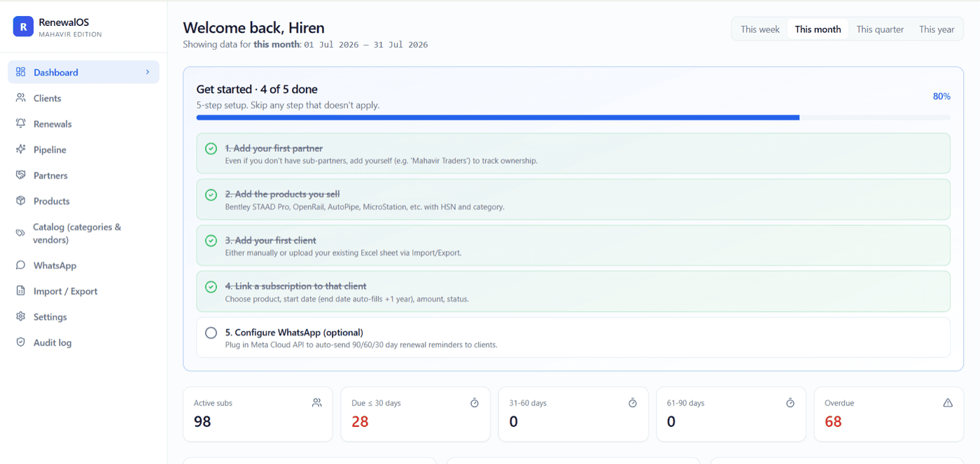Click the setup progress bar

point(573,118)
